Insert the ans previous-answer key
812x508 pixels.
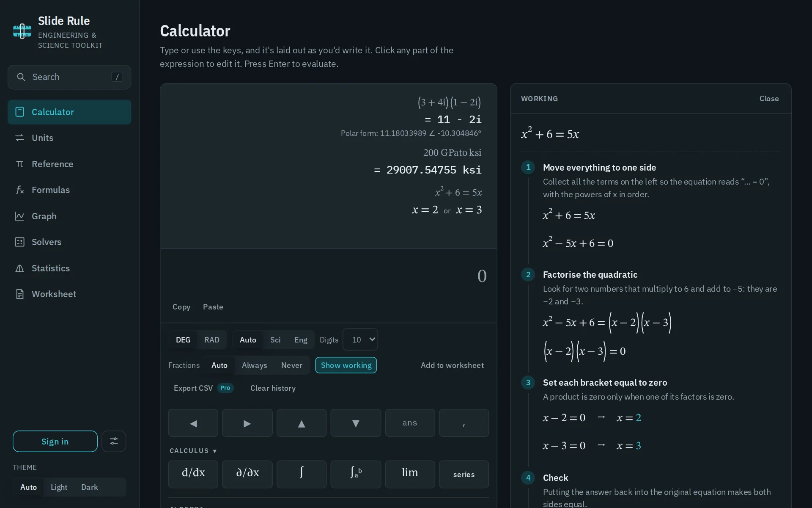(410, 423)
